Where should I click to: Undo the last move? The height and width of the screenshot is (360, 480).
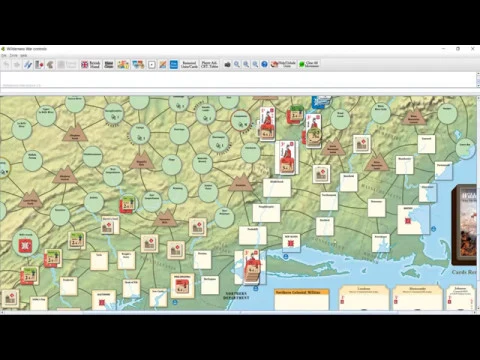(x=6, y=64)
